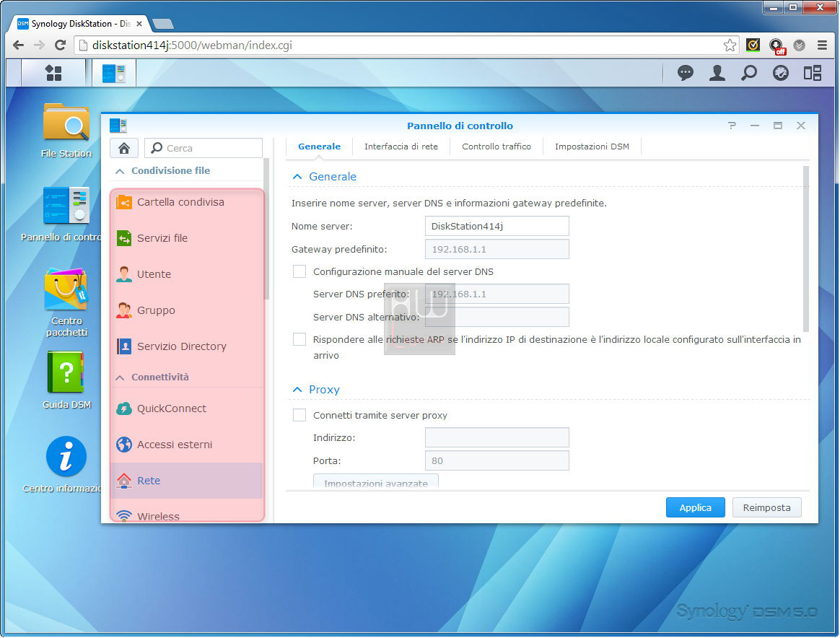Switch to Impostazioni DSM tab
Viewport: 840px width, 638px height.
tap(592, 147)
